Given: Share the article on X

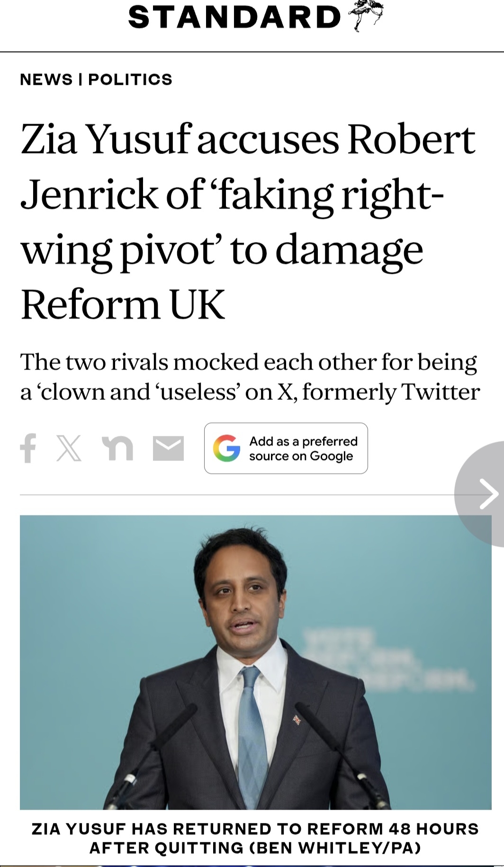Looking at the screenshot, I should (x=69, y=448).
